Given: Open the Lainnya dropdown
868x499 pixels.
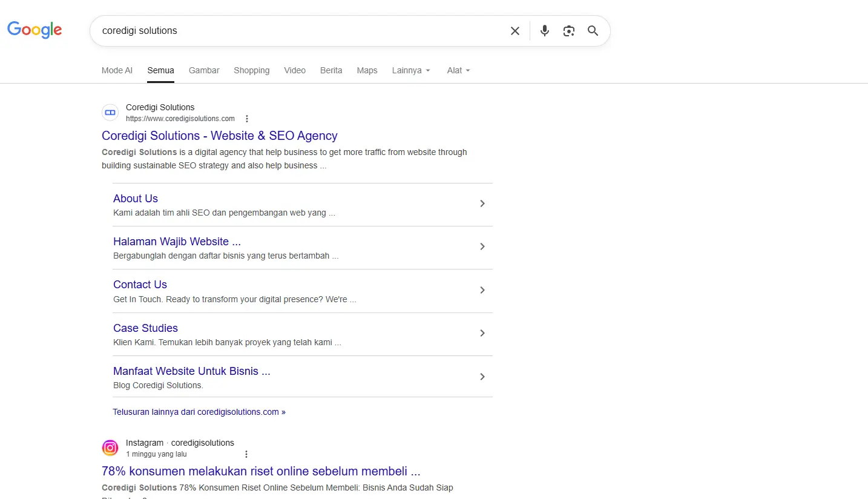Looking at the screenshot, I should point(411,70).
